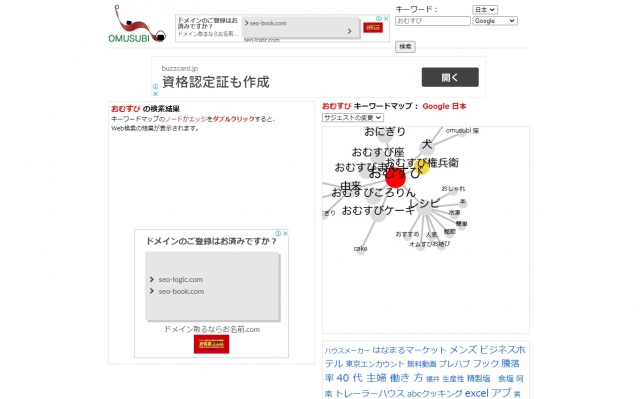Viewport: 640px width, 399px height.
Task: Click the はなまるマーケット tag link
Action: click(x=409, y=350)
